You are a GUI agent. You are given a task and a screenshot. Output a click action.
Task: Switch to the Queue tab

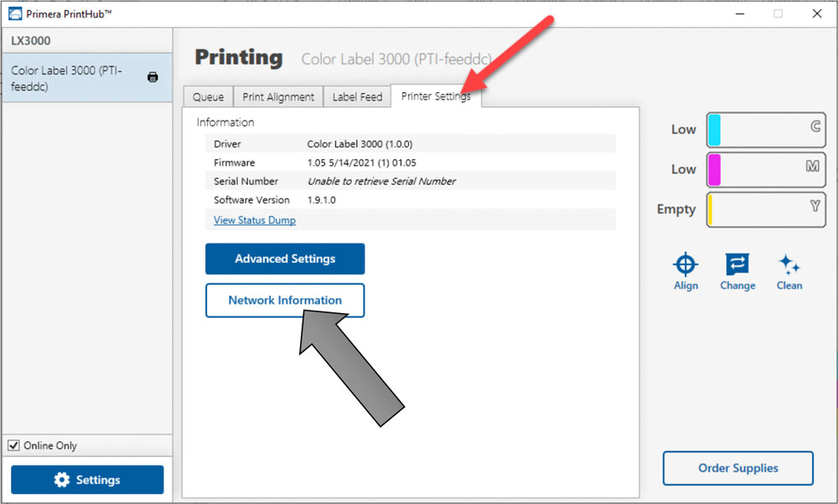point(209,96)
